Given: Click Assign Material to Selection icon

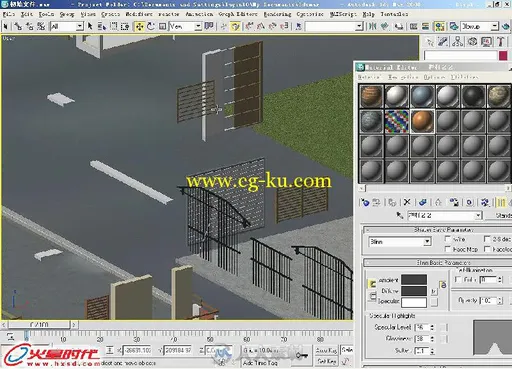Looking at the screenshot, I should click(x=392, y=202).
